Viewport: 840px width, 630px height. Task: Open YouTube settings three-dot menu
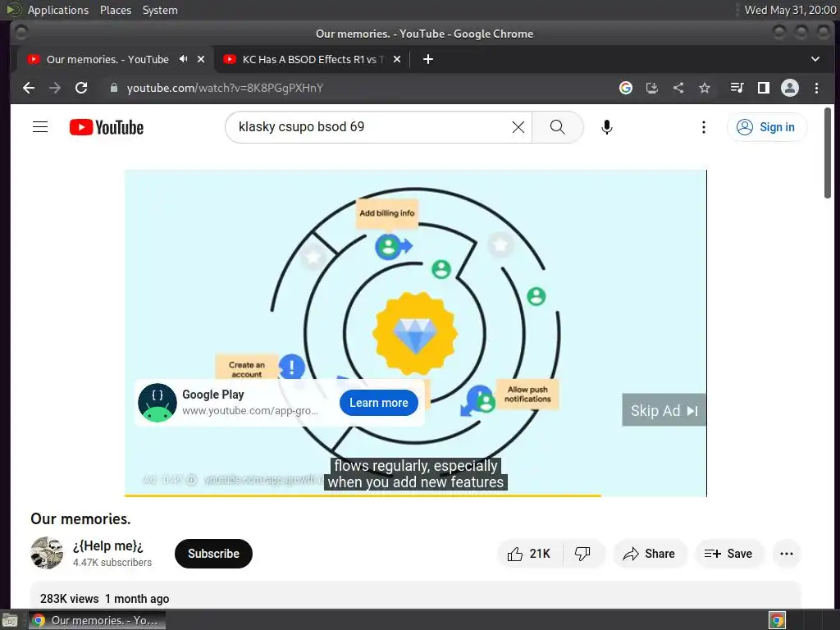click(703, 127)
